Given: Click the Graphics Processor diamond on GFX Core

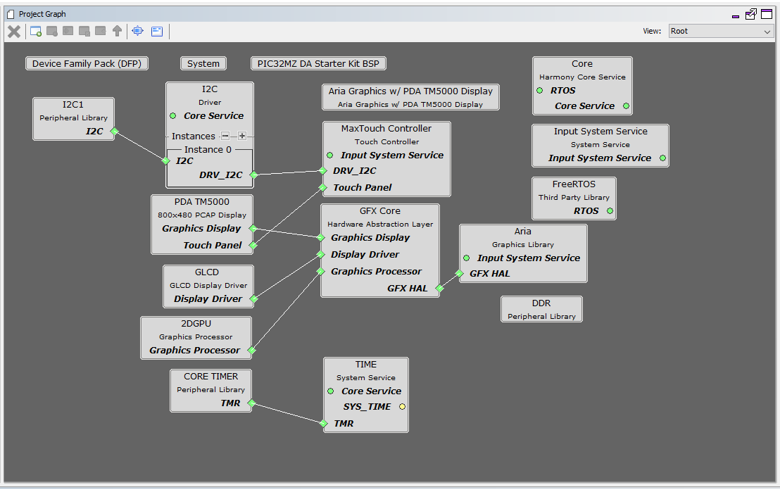Looking at the screenshot, I should coord(321,271).
